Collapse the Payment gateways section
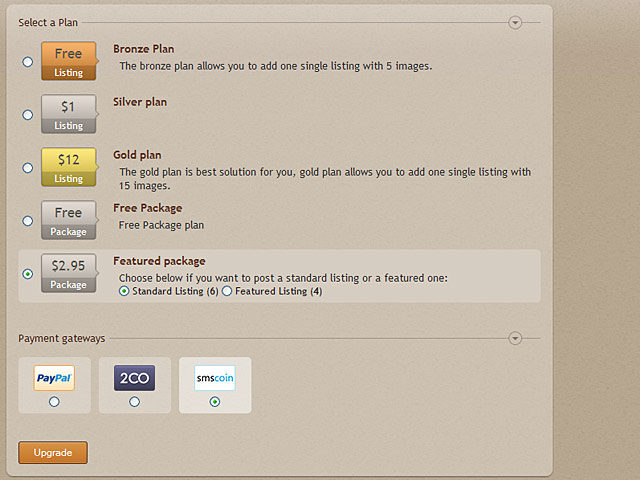The height and width of the screenshot is (480, 640). tap(515, 338)
